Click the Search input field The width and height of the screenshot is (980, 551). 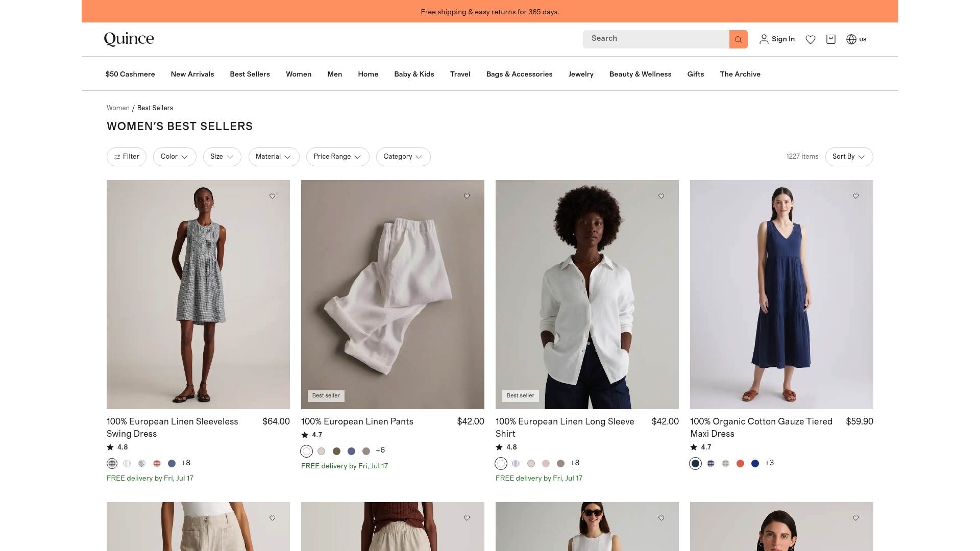656,39
